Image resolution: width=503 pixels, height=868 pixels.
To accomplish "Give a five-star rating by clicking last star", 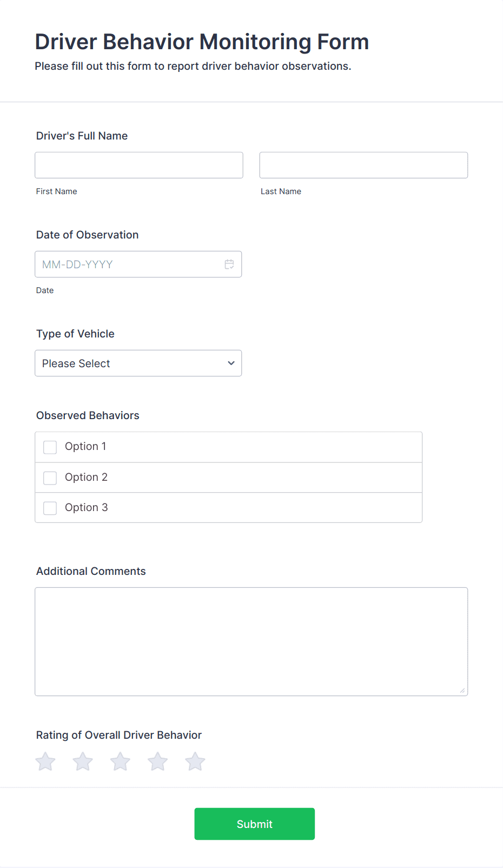I will pos(194,761).
